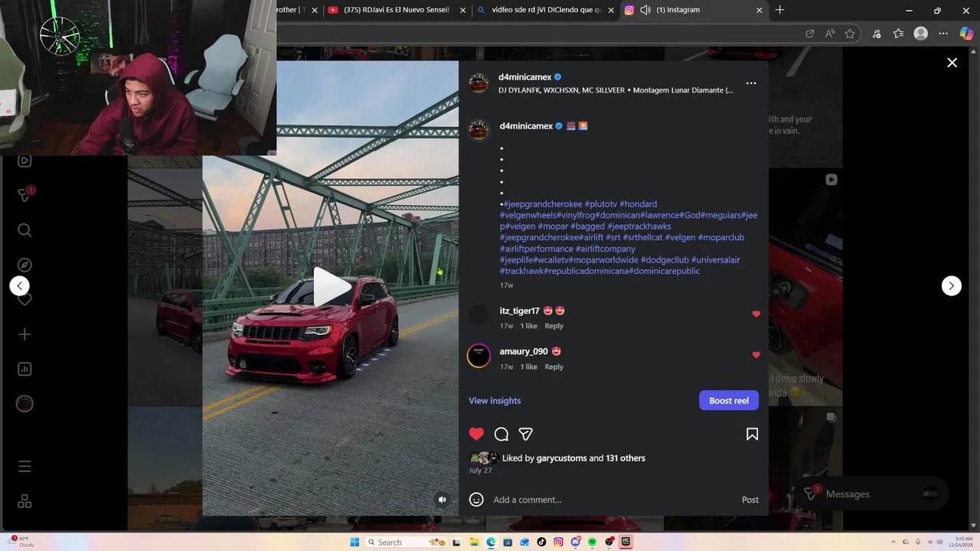
Task: Open the View insights link
Action: point(495,400)
